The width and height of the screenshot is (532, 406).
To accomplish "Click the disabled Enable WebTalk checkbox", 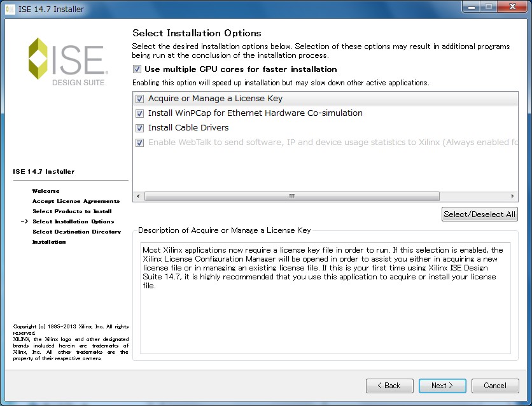I will (139, 143).
